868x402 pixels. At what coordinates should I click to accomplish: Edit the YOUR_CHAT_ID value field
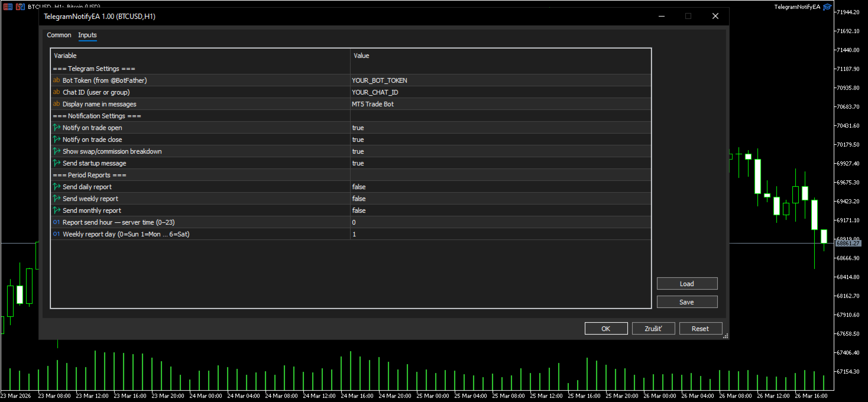(x=501, y=92)
